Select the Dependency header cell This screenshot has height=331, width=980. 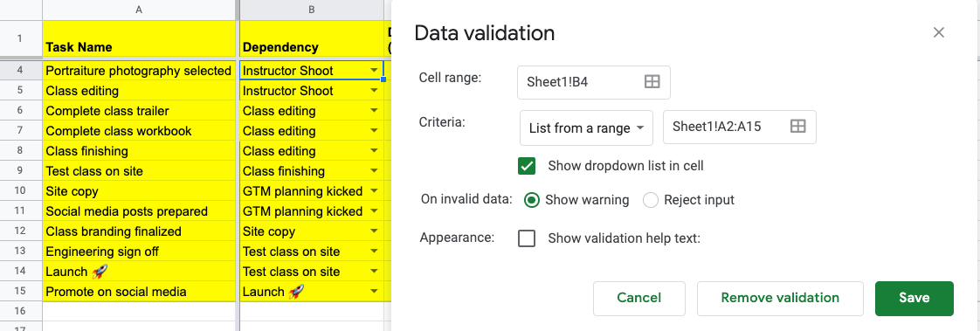click(x=311, y=38)
